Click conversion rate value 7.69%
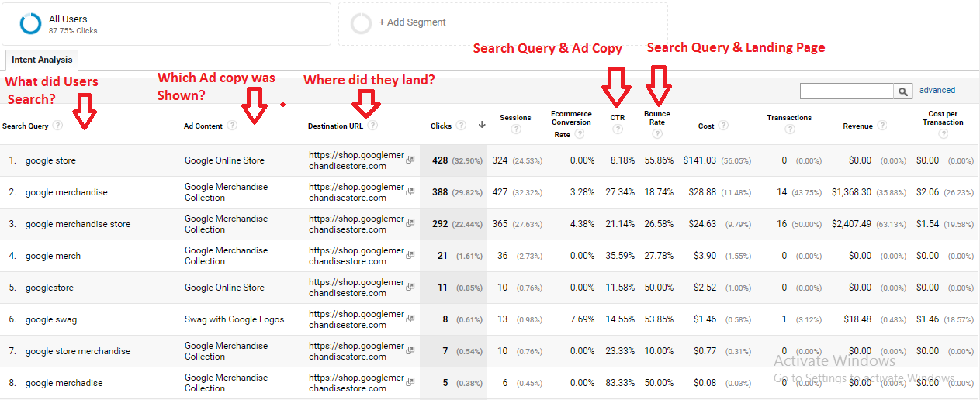Image resolution: width=980 pixels, height=400 pixels. 582,319
